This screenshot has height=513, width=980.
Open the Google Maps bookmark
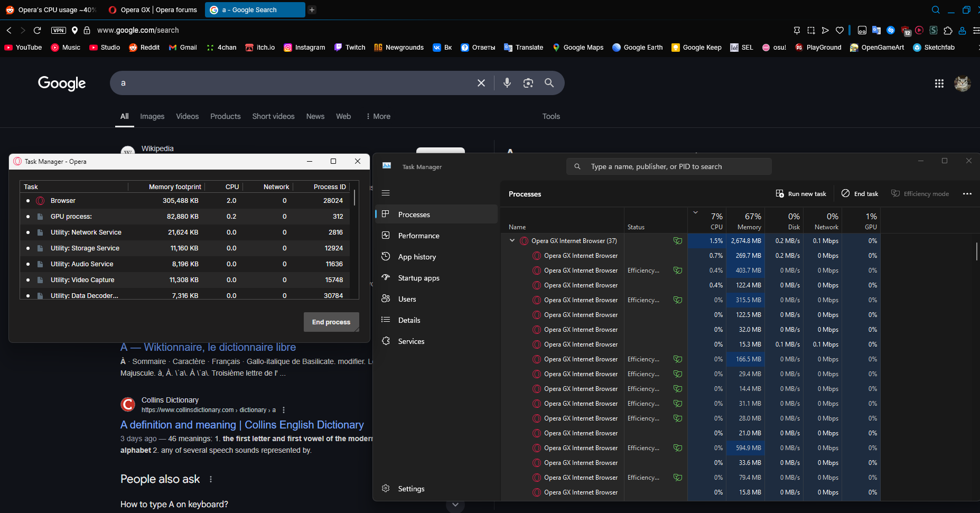point(578,47)
